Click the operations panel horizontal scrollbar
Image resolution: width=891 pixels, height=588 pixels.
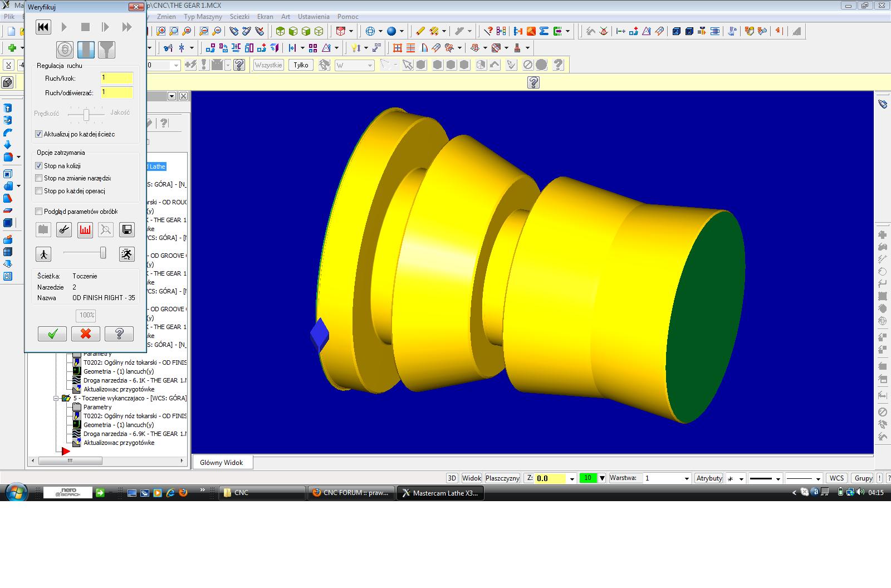point(107,460)
